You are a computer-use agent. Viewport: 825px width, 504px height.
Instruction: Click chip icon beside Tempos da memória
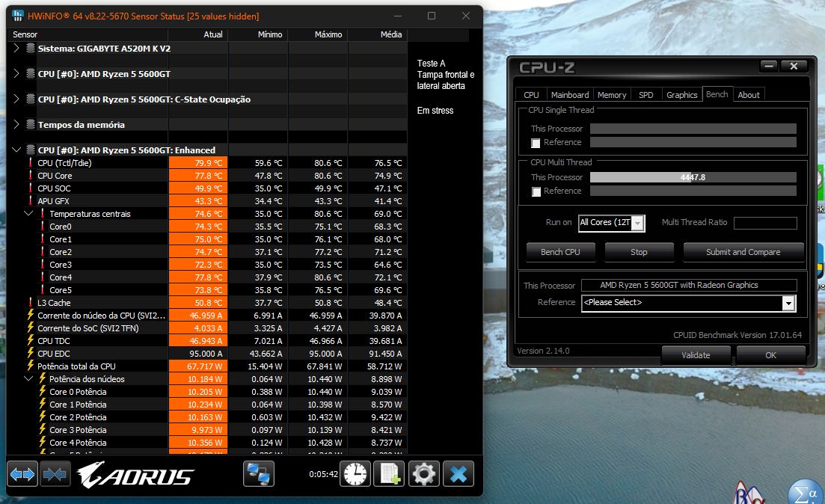(x=31, y=125)
